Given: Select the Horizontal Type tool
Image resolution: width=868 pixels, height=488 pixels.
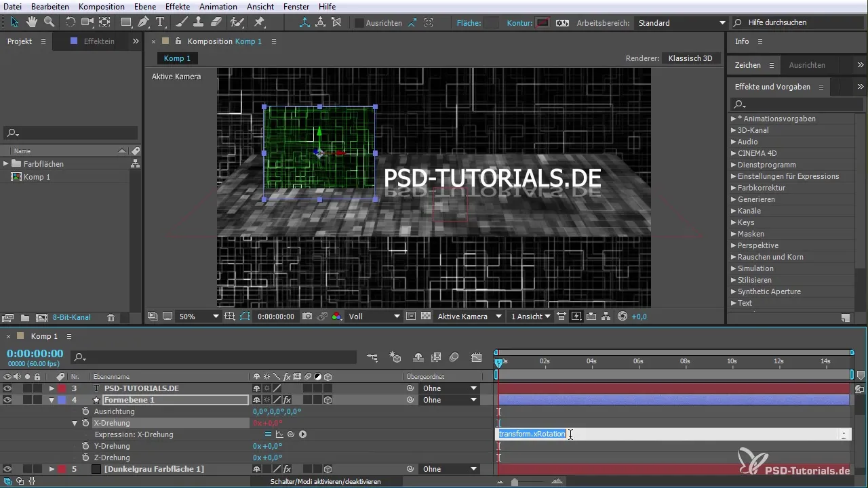Looking at the screenshot, I should [161, 22].
